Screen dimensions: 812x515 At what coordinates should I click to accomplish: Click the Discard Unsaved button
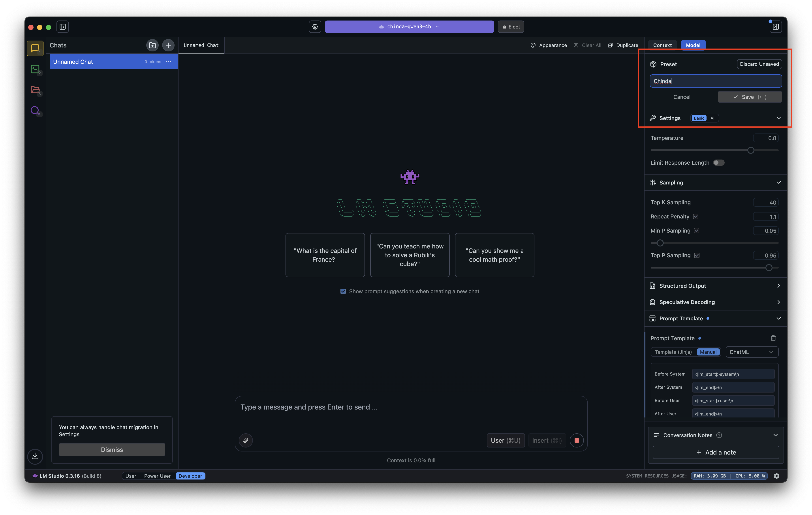[759, 64]
